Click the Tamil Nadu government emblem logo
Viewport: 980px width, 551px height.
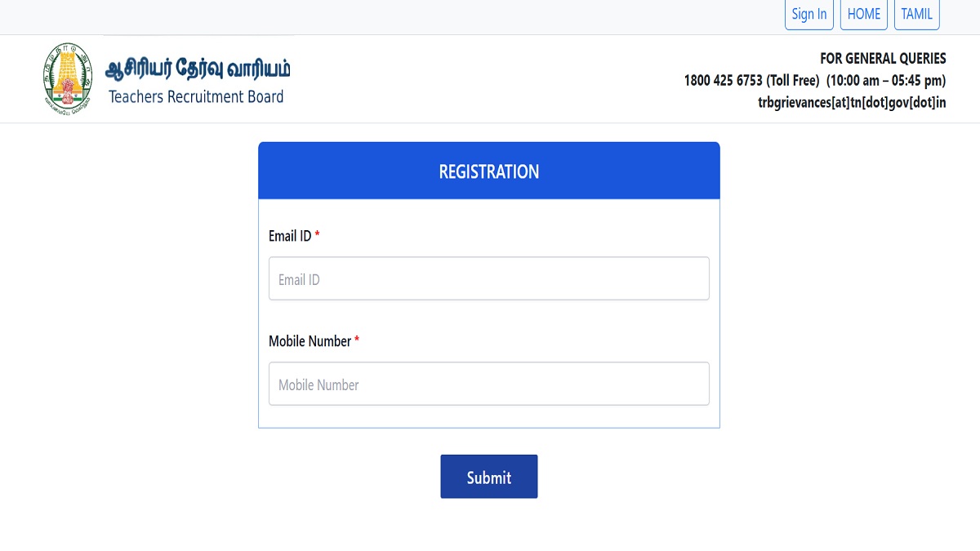(67, 78)
